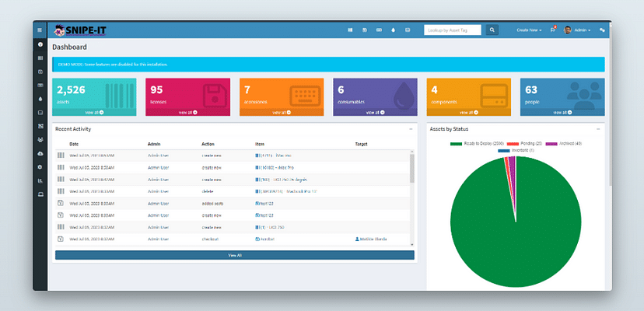
Task: Open the alerts flag icon in header
Action: click(553, 30)
